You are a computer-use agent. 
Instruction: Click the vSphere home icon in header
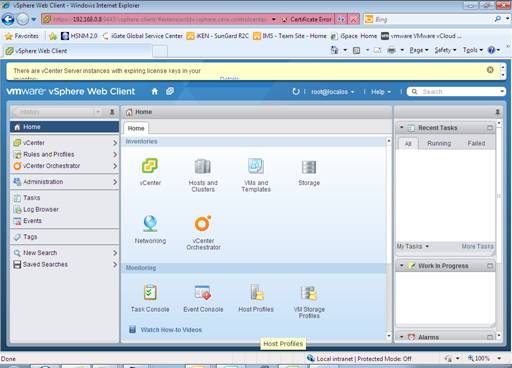(x=155, y=91)
